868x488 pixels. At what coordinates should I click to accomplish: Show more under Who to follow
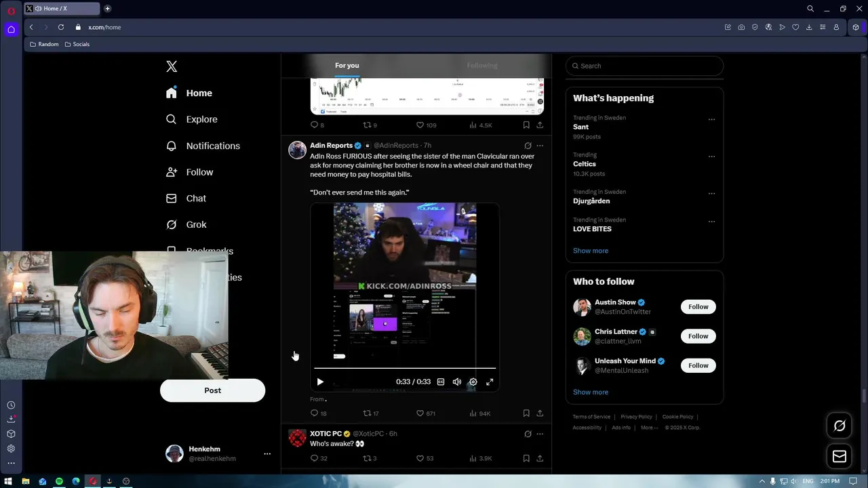pos(591,392)
